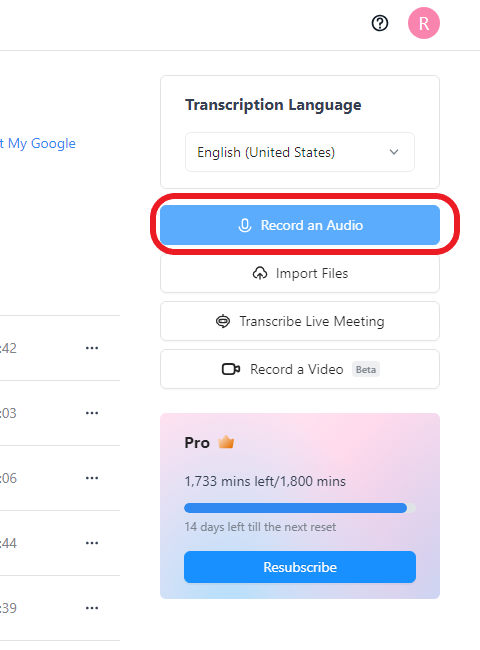
Task: Open the three-dot menu for the :39 row
Action: coord(92,608)
